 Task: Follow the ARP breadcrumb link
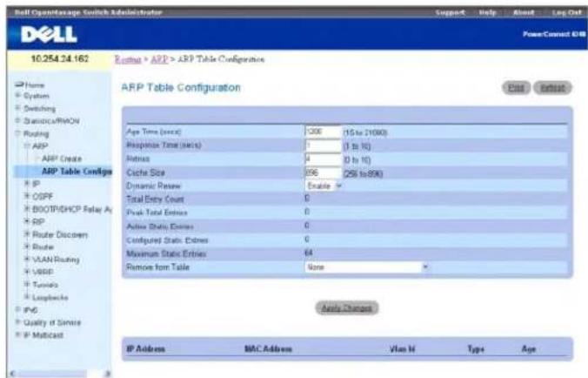159,59
